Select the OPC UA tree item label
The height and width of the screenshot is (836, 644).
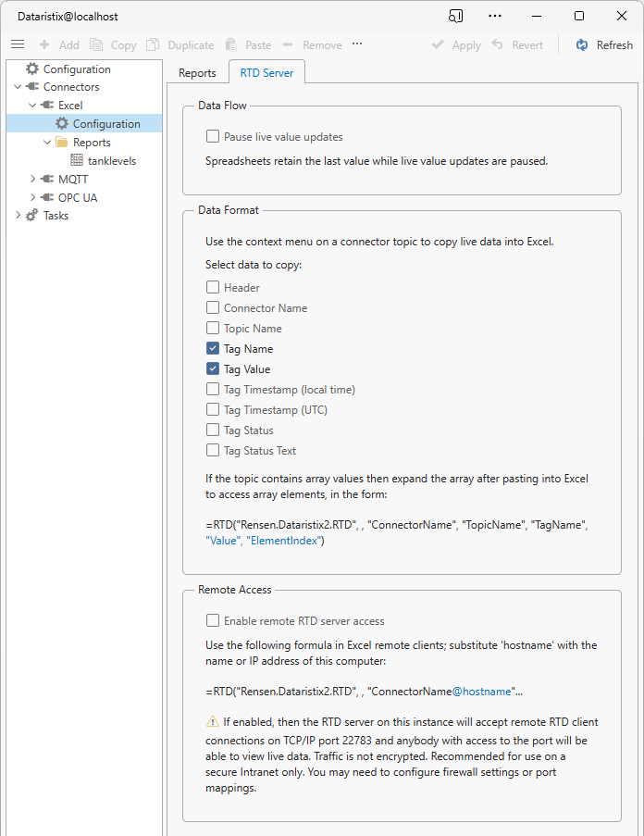coord(78,197)
